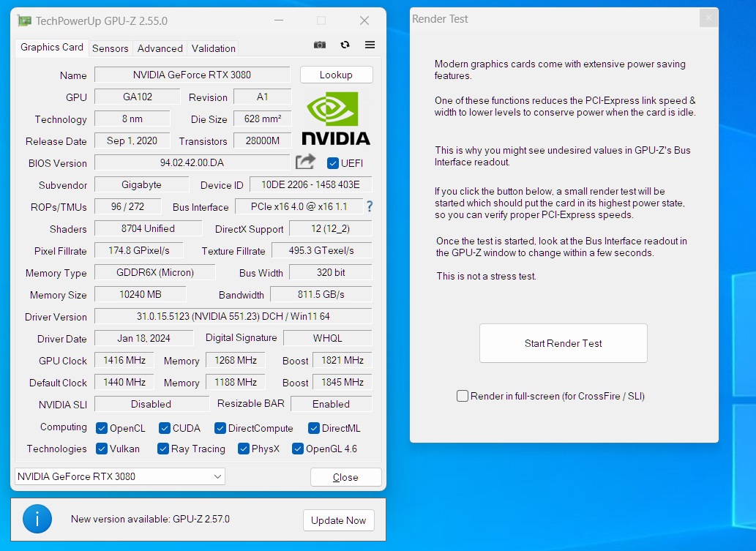Toggle the DirectML checkbox
The height and width of the screenshot is (551, 756).
click(314, 428)
